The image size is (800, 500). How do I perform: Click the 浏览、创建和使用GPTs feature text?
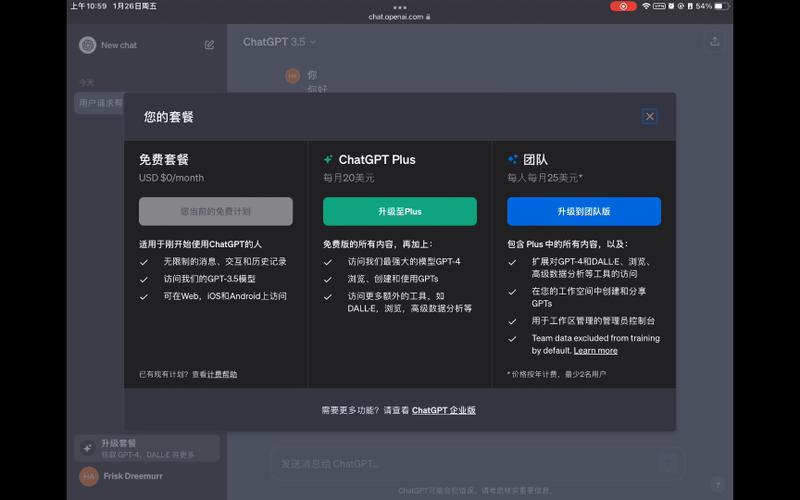[393, 279]
